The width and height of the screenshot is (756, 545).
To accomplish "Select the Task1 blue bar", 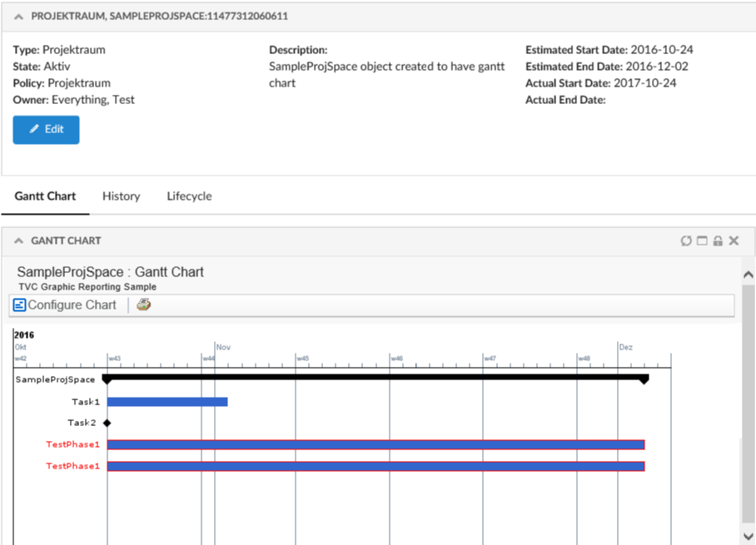I will [167, 402].
